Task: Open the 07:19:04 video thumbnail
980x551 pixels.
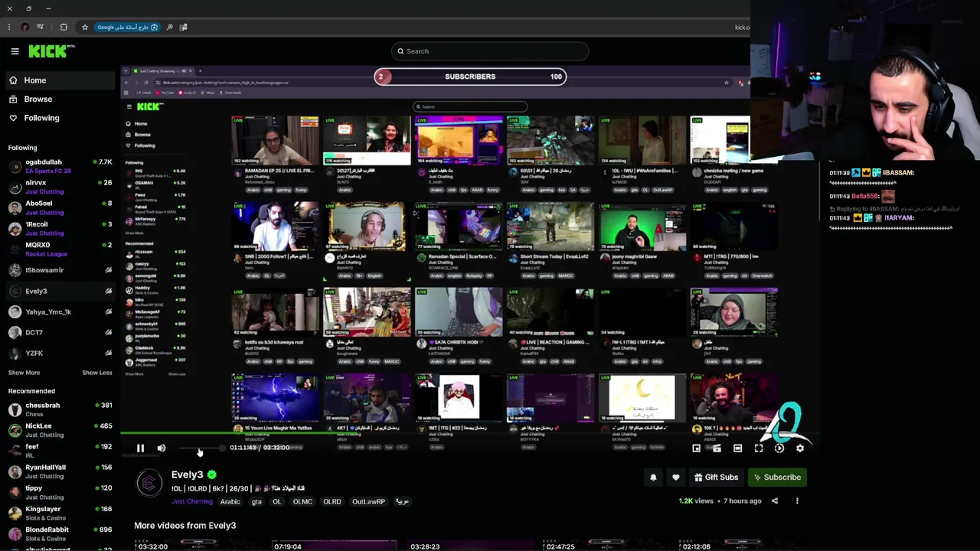Action: click(335, 546)
